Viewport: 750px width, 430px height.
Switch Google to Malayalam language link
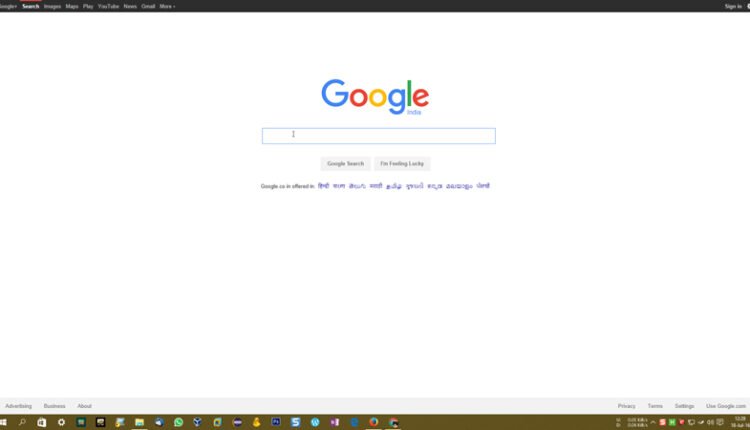(459, 186)
